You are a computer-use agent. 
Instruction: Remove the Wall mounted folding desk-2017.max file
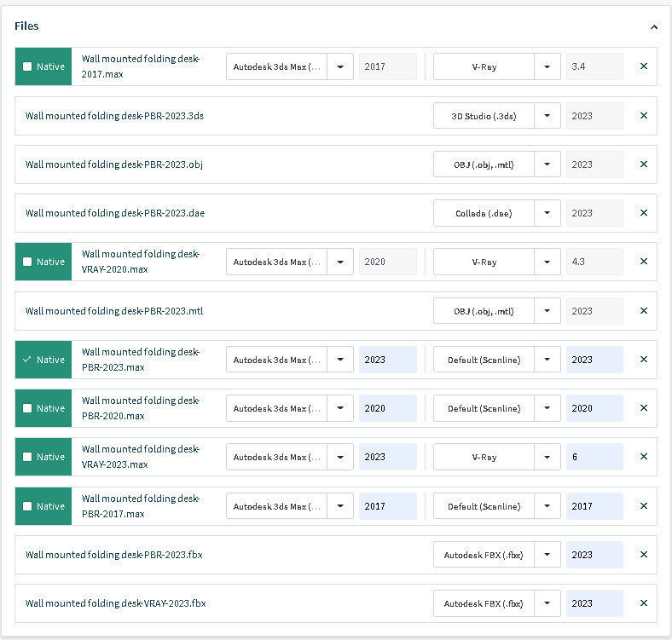643,66
